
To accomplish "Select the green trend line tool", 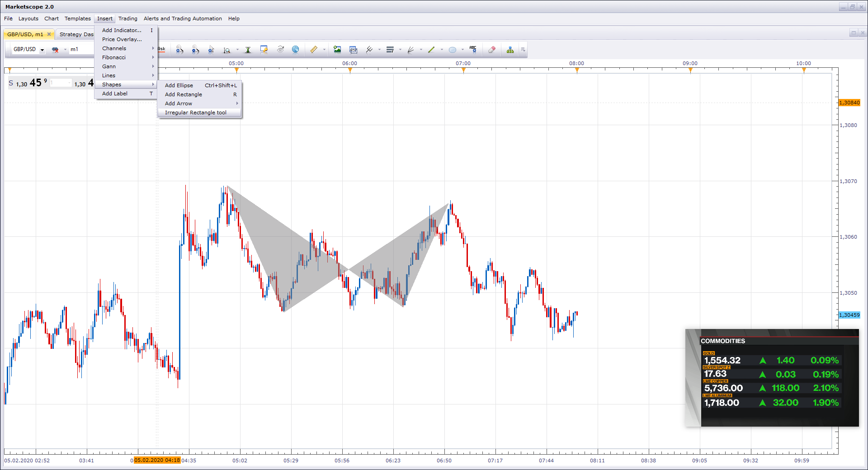I will 431,49.
